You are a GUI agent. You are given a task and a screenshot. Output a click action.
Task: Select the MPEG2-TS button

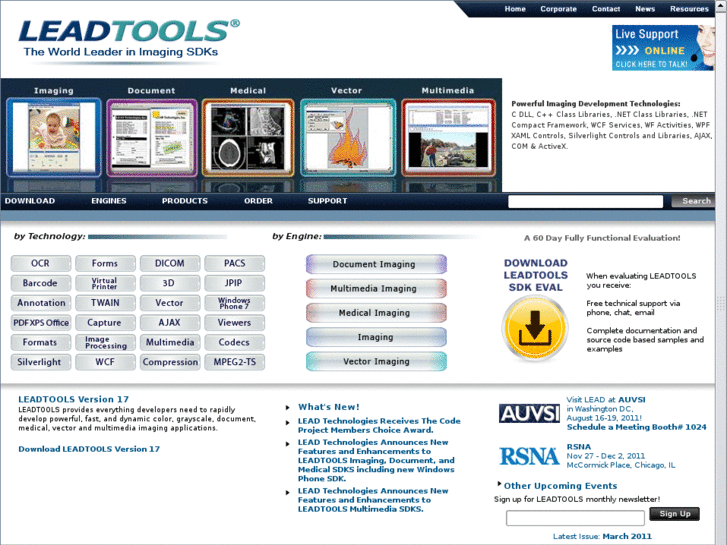pyautogui.click(x=235, y=362)
